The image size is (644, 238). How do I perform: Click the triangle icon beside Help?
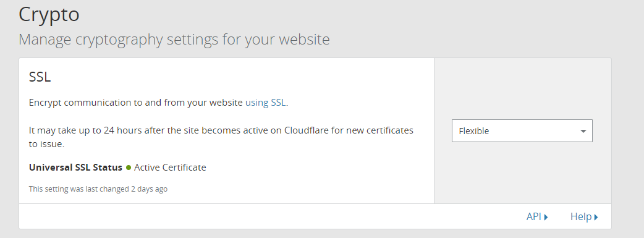coord(596,217)
